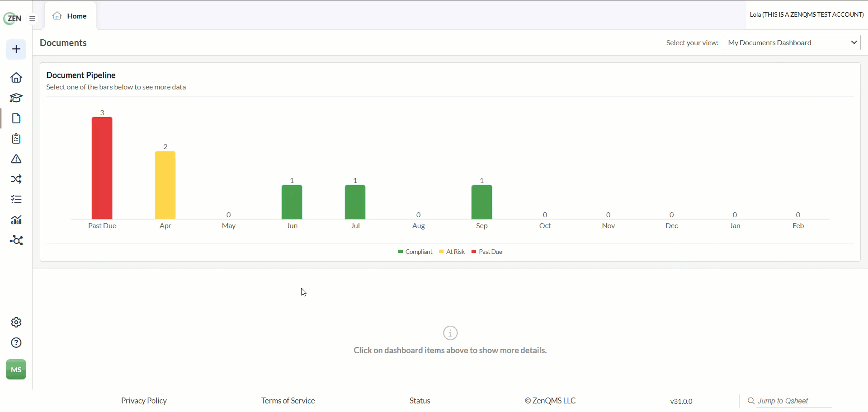The image size is (868, 412).
Task: Open the MS user avatar menu
Action: (x=16, y=370)
